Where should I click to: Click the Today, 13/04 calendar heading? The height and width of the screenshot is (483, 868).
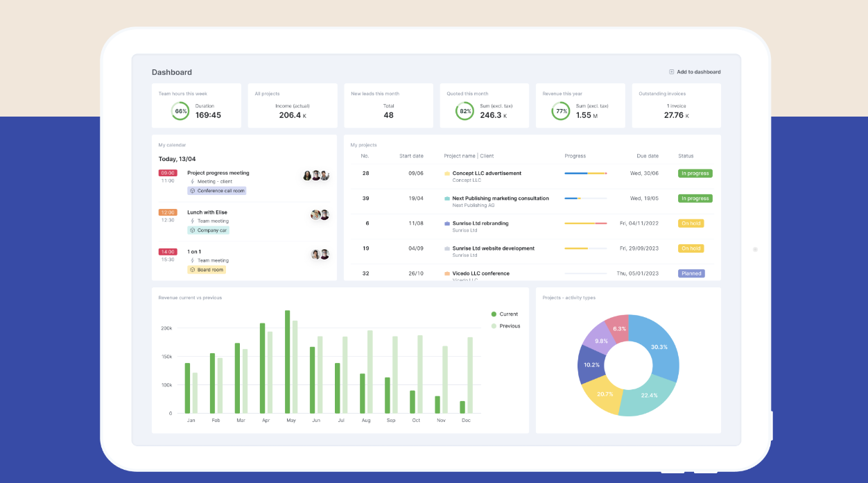pos(177,159)
